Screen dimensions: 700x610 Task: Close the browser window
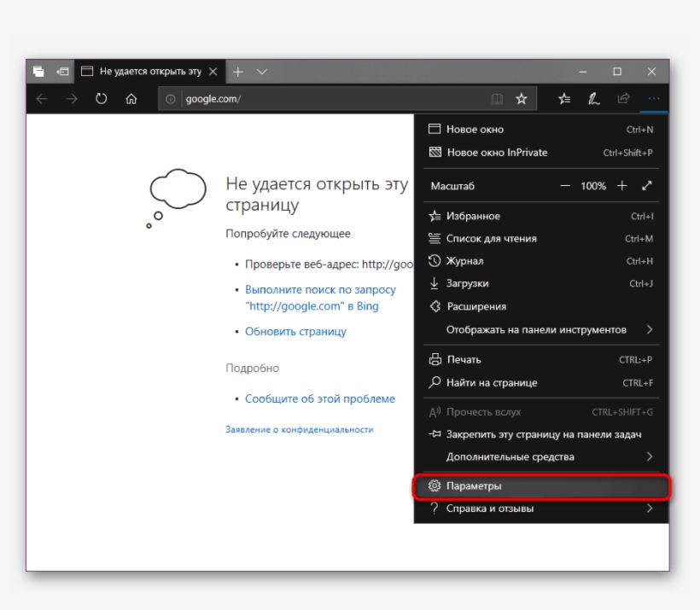point(651,72)
